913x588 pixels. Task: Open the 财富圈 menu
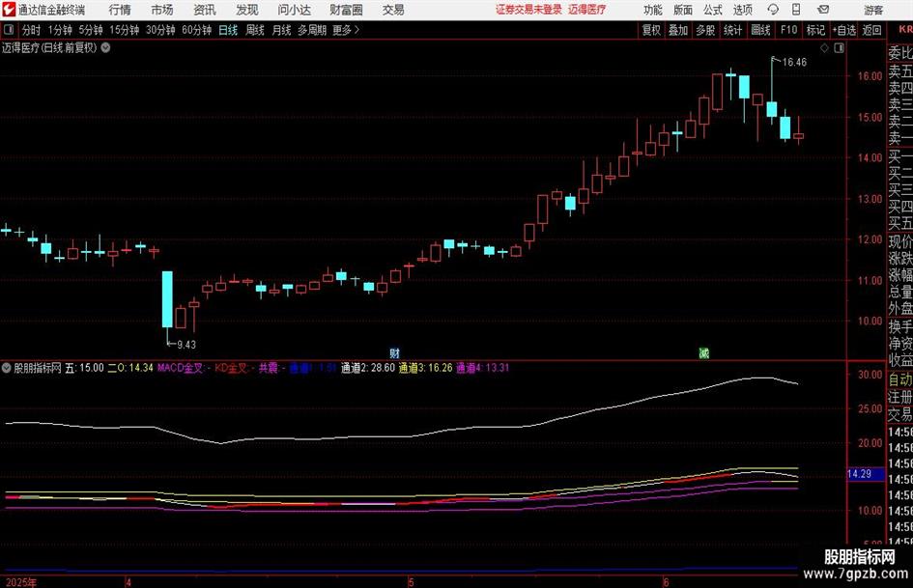coord(346,10)
